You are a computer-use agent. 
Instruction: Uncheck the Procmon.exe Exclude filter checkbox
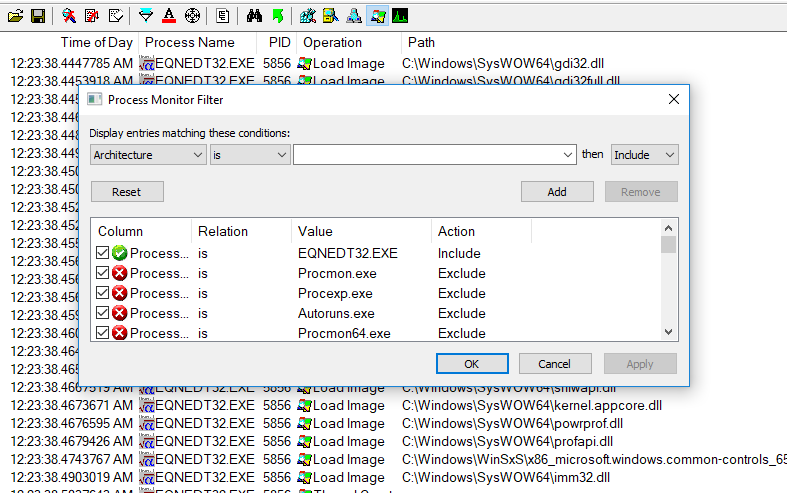click(x=102, y=273)
